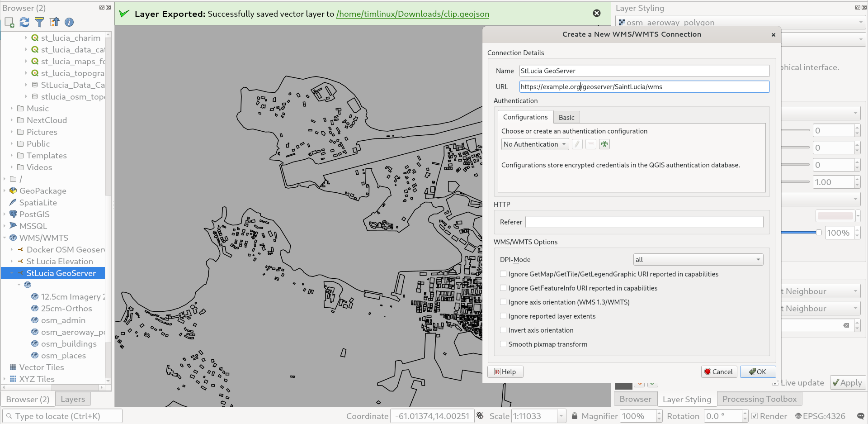Collapse the WMS/WMTS tree node

coord(5,238)
